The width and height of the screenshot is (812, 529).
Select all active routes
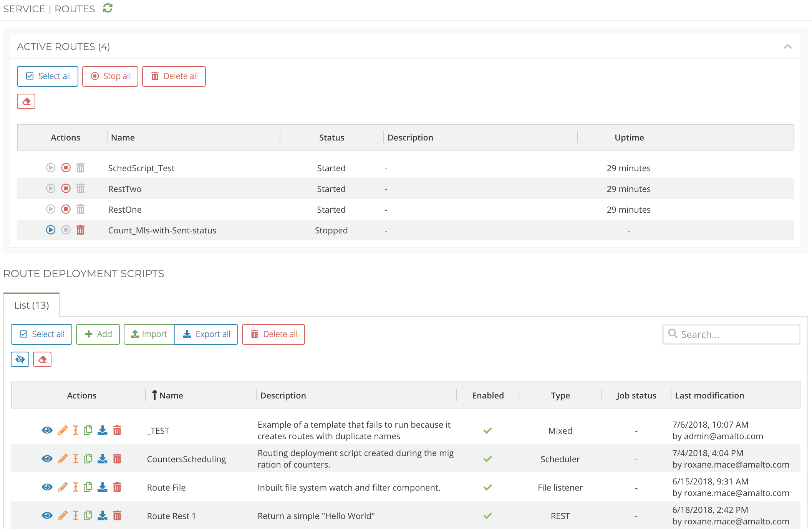48,76
